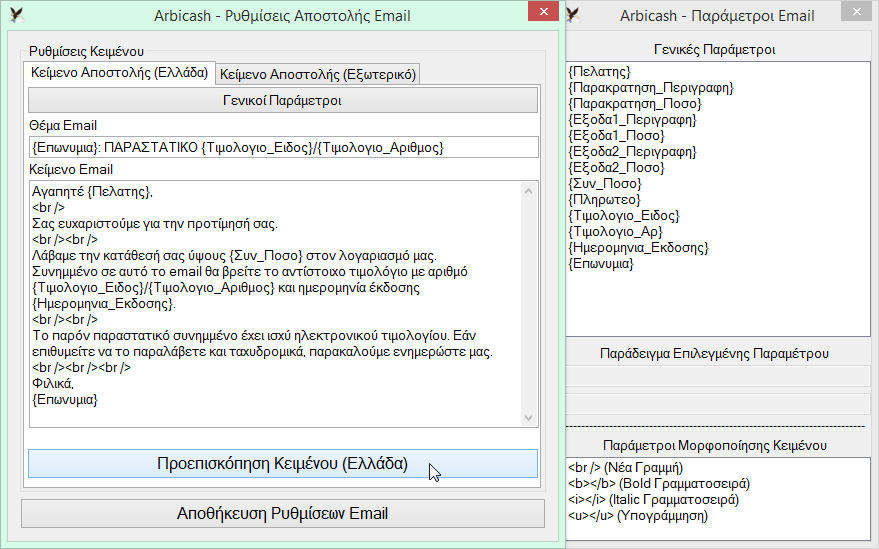This screenshot has height=549, width=879.
Task: Switch to Κείμενο Αποστολής (Εξωτερικό) tab
Action: tap(318, 74)
